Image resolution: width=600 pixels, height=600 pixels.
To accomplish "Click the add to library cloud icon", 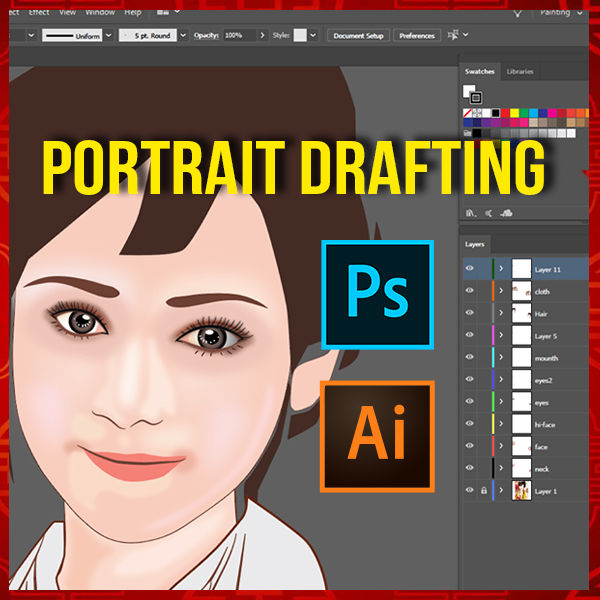I will point(506,213).
